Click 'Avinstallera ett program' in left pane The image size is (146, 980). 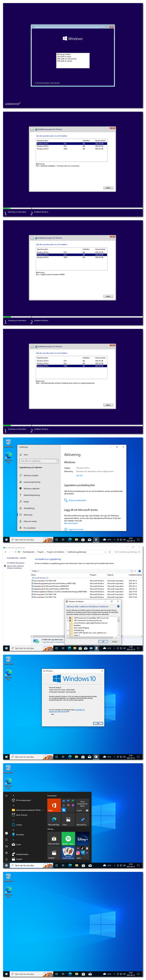click(16, 563)
